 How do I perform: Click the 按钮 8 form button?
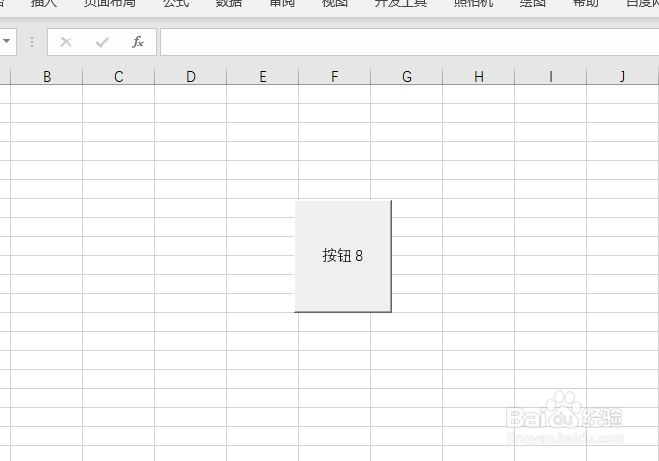click(343, 256)
